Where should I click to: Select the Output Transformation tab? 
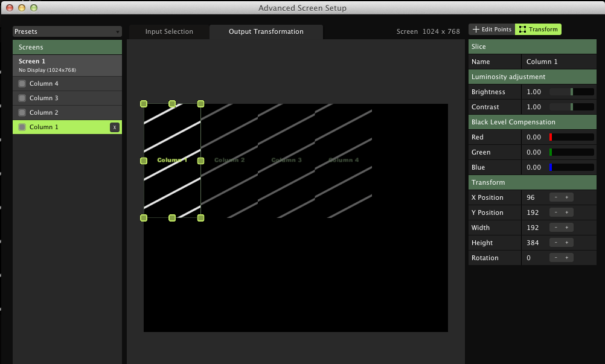tap(266, 32)
